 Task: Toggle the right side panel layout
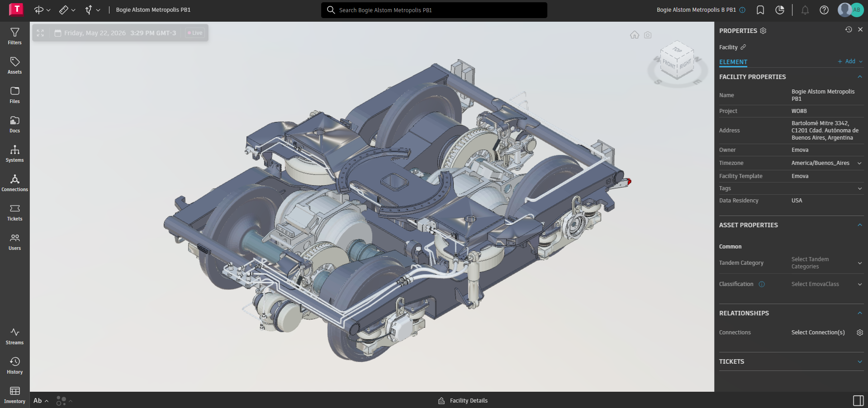[858, 400]
